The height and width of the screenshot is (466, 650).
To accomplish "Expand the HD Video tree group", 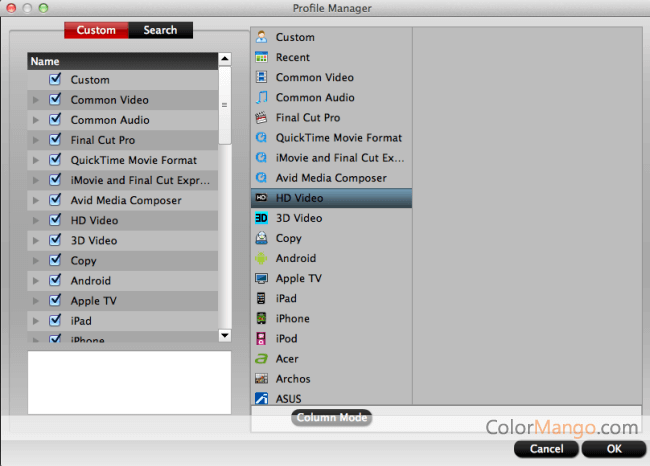I will tap(36, 220).
